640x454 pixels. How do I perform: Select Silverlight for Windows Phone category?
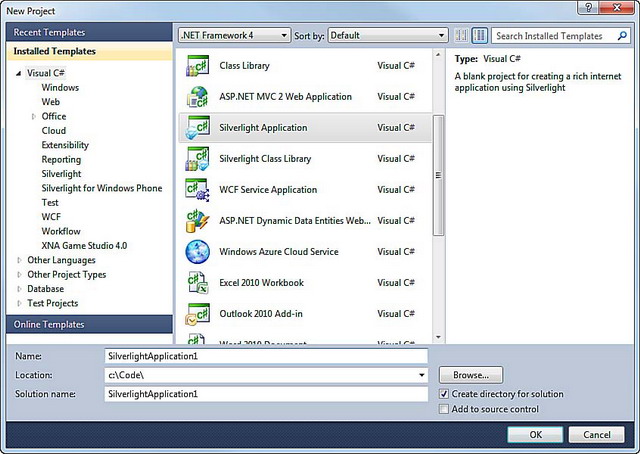pos(102,188)
